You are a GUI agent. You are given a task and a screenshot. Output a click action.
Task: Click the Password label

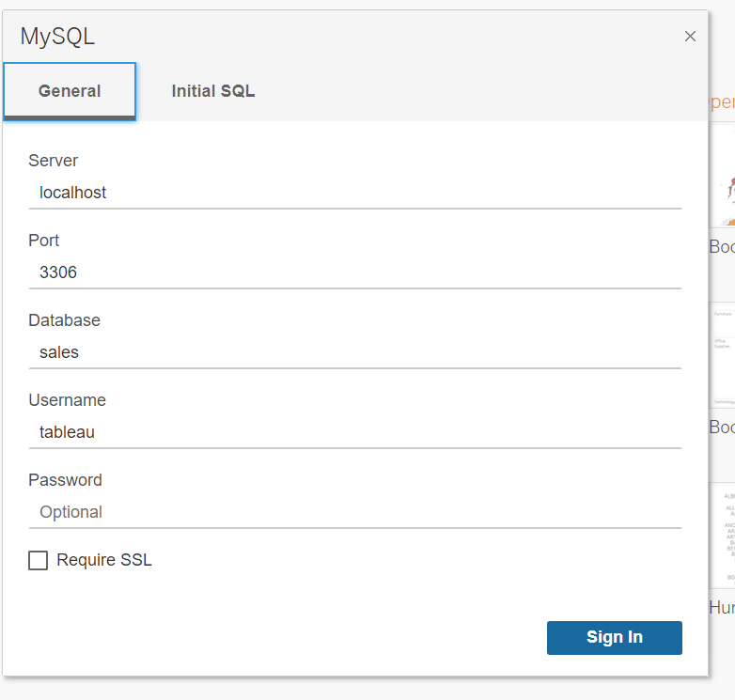(65, 480)
